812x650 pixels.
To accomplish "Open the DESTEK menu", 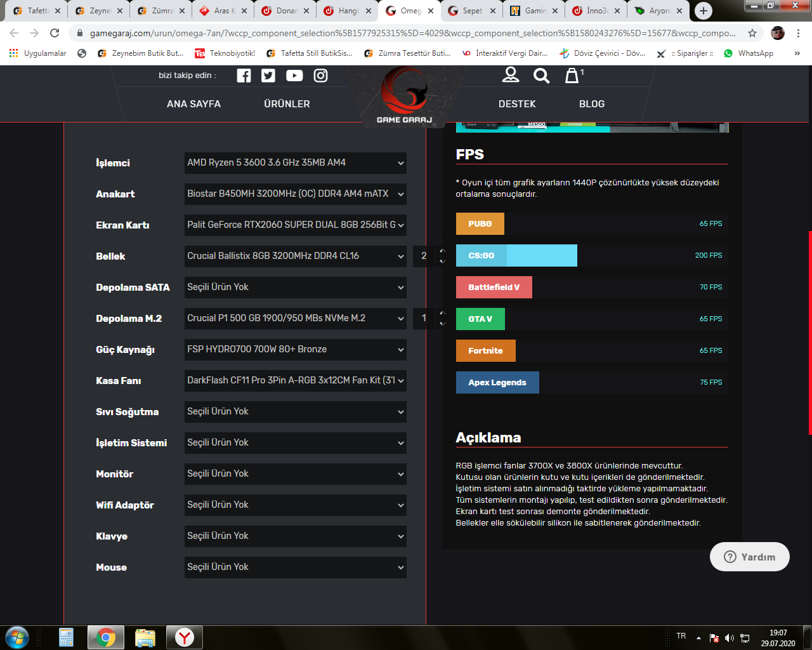I will coord(517,103).
